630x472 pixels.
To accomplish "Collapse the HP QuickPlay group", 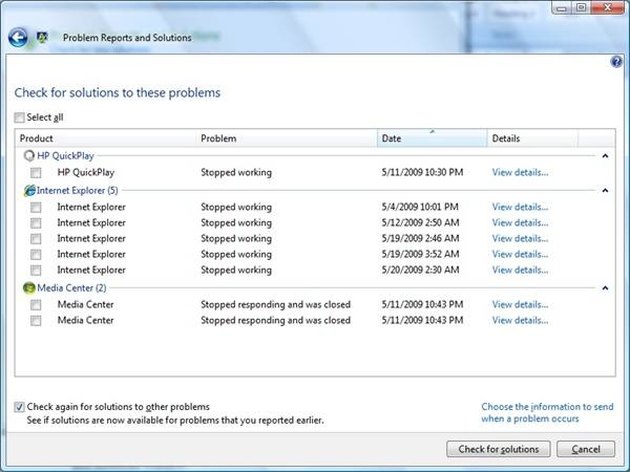I will [x=605, y=156].
